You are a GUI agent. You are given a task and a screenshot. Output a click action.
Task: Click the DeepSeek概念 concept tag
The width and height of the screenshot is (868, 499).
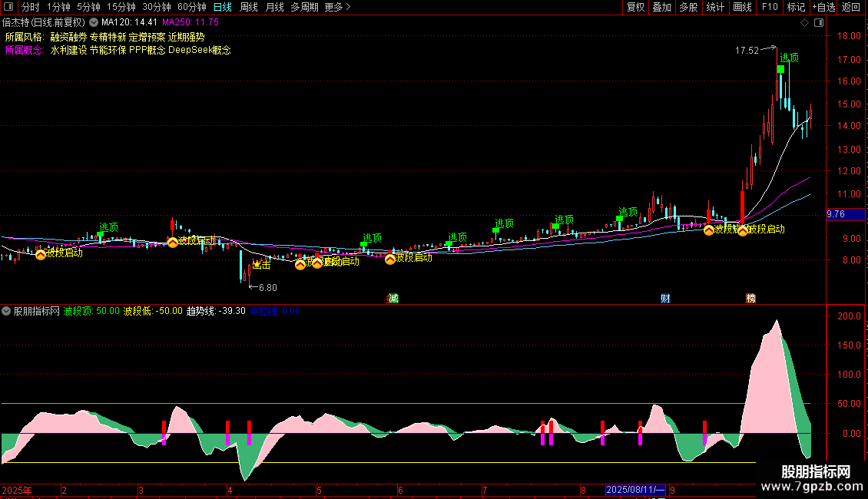tap(200, 51)
